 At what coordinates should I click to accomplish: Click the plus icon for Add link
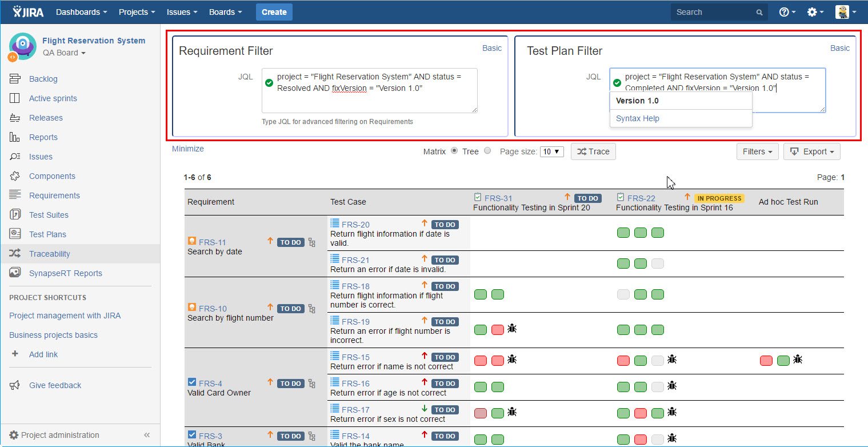(15, 354)
